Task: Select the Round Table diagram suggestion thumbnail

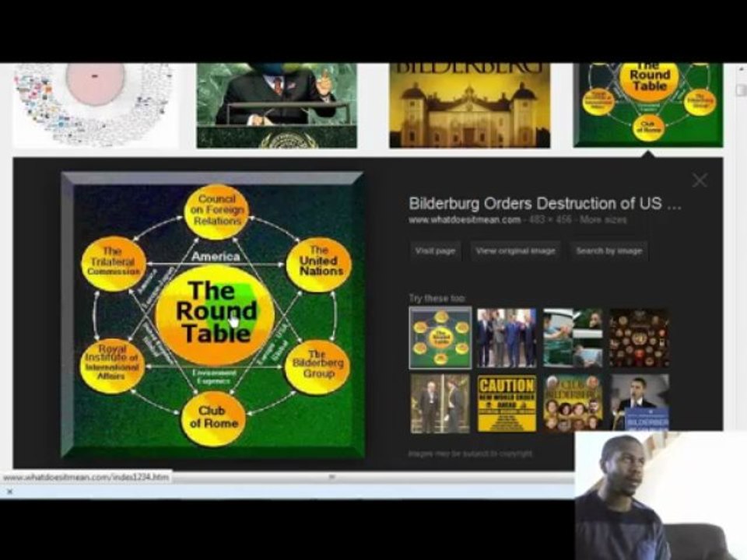Action: tap(440, 338)
